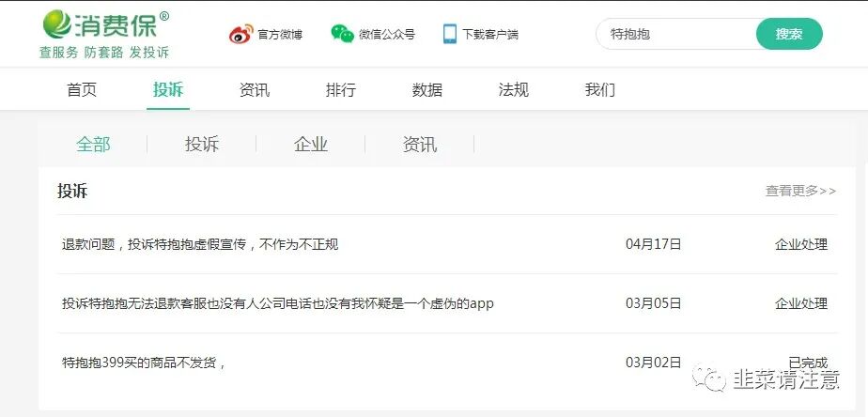
Task: Click 企业处理 status on the 04月17日 row
Action: tap(801, 244)
